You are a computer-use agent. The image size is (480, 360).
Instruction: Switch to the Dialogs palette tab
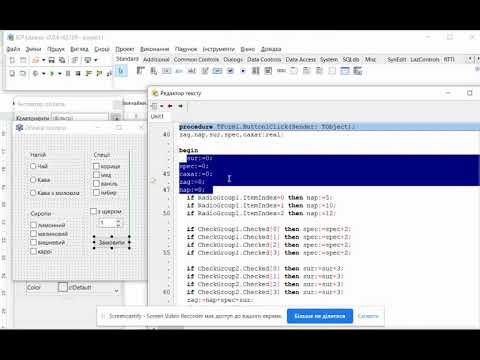point(233,59)
